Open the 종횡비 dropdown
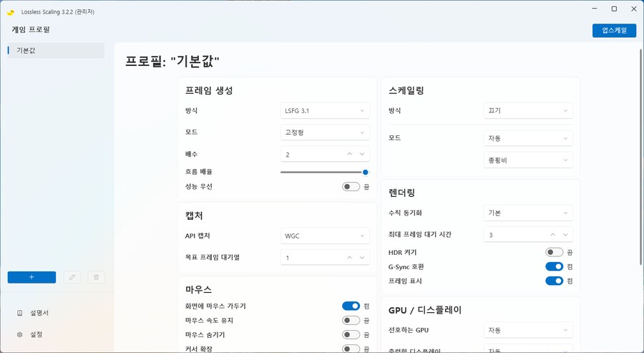 tap(528, 160)
